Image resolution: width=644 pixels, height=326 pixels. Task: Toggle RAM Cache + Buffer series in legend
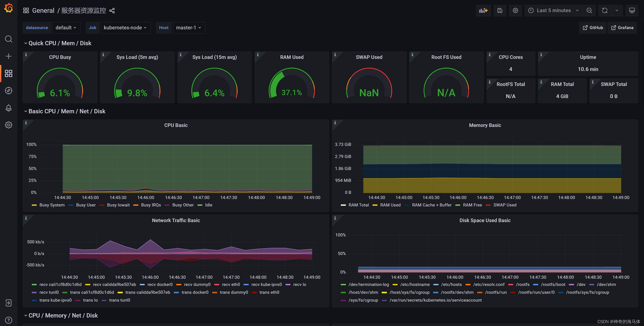[432, 205]
